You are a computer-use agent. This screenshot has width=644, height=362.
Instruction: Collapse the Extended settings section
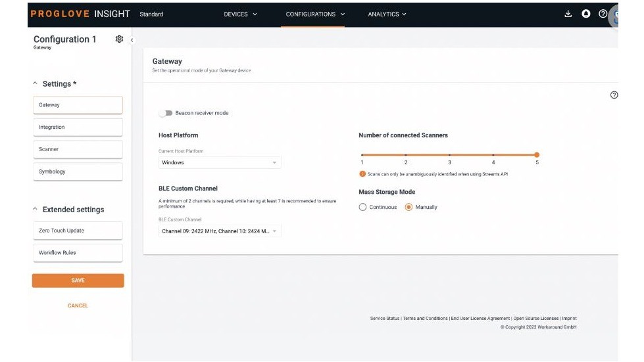[36, 210]
